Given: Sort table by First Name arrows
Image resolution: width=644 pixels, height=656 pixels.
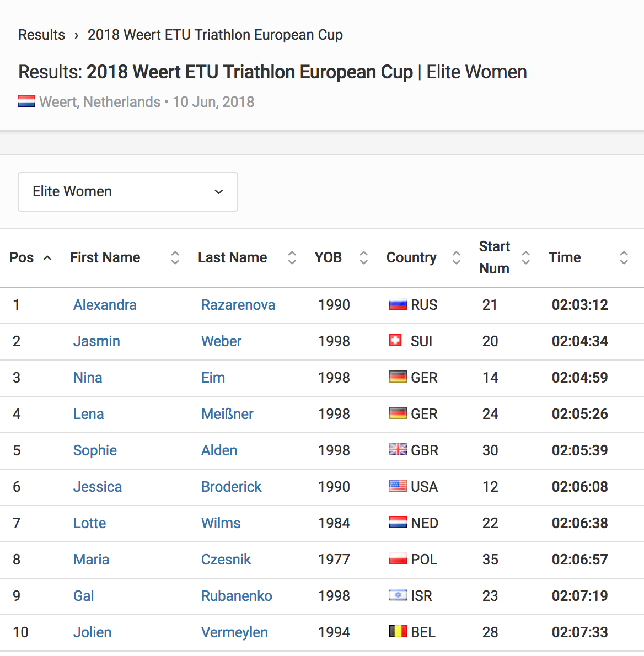Looking at the screenshot, I should (x=175, y=258).
